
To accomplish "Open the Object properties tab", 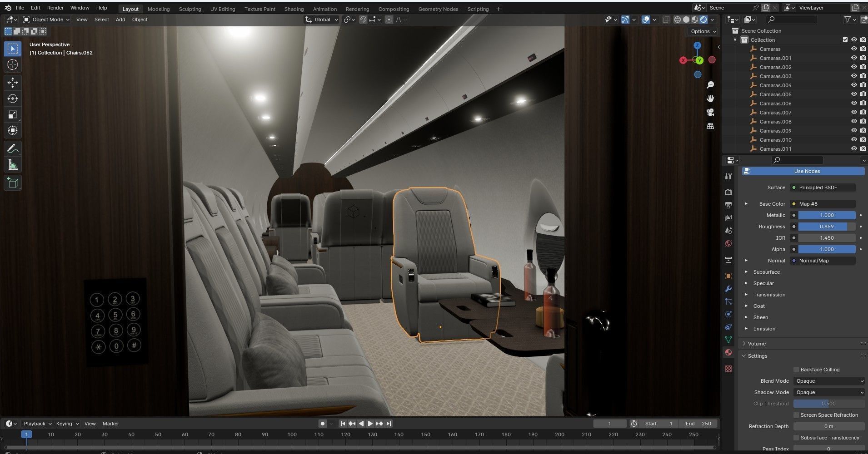I will [728, 276].
